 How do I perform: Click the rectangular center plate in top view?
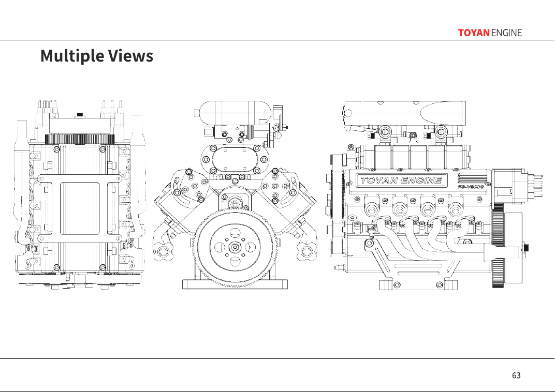click(x=79, y=208)
